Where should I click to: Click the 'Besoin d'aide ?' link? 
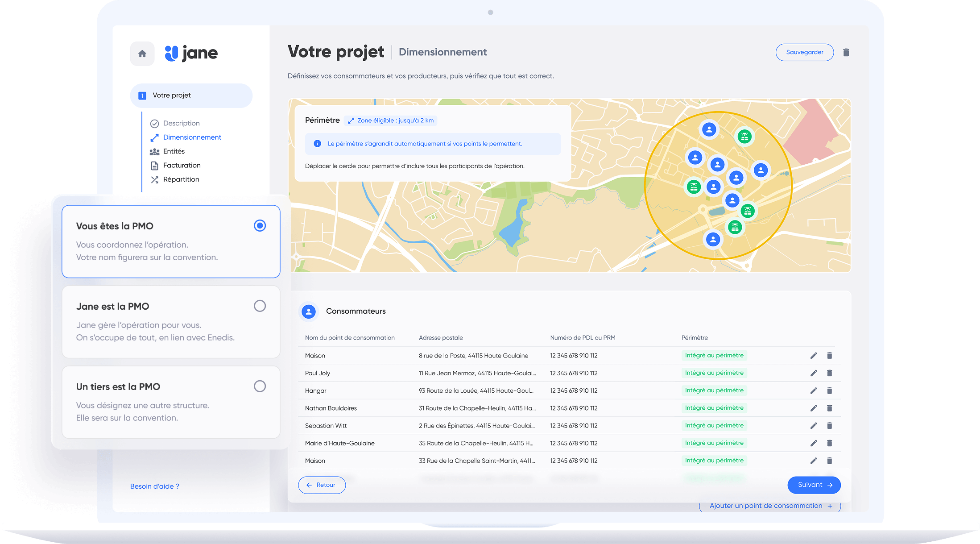point(154,486)
